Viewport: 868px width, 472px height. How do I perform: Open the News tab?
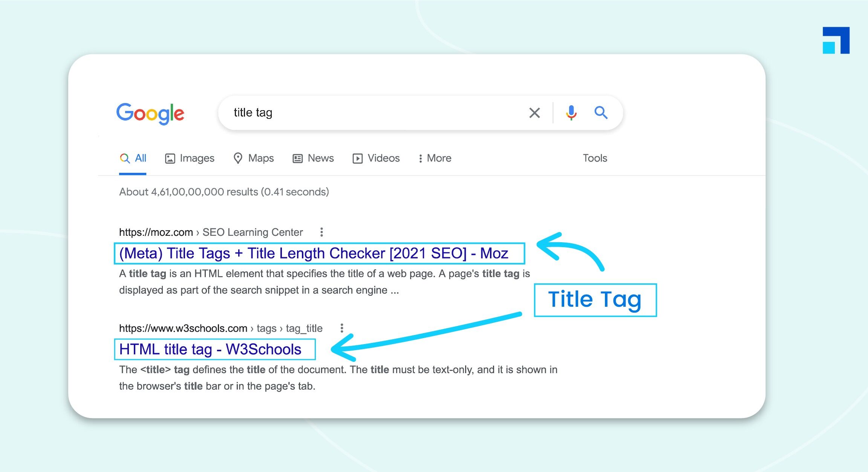(x=313, y=158)
